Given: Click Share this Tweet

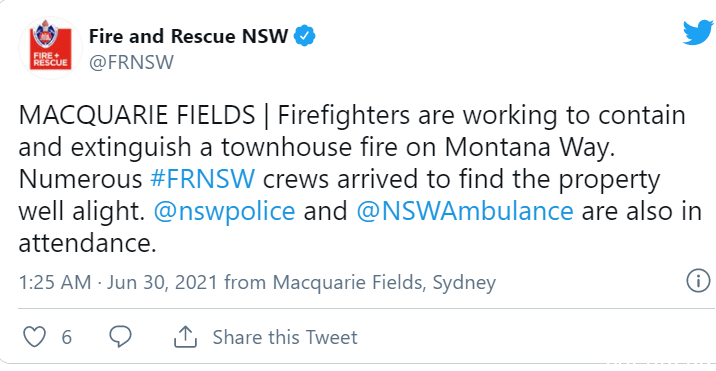Looking at the screenshot, I should point(285,338).
